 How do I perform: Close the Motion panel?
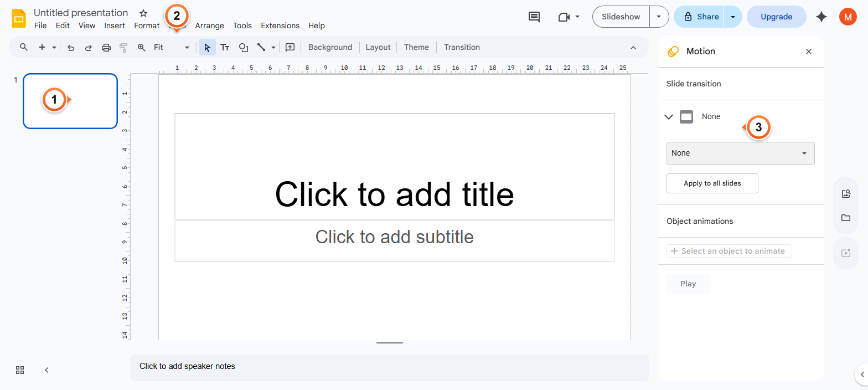809,52
